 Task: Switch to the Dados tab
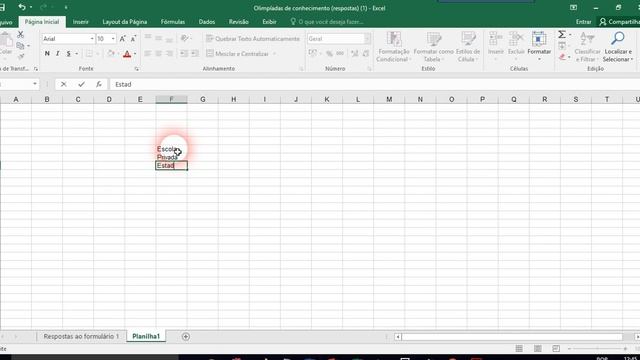207,22
